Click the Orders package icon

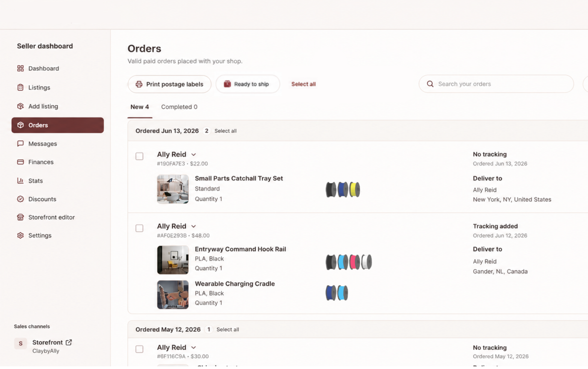point(20,125)
